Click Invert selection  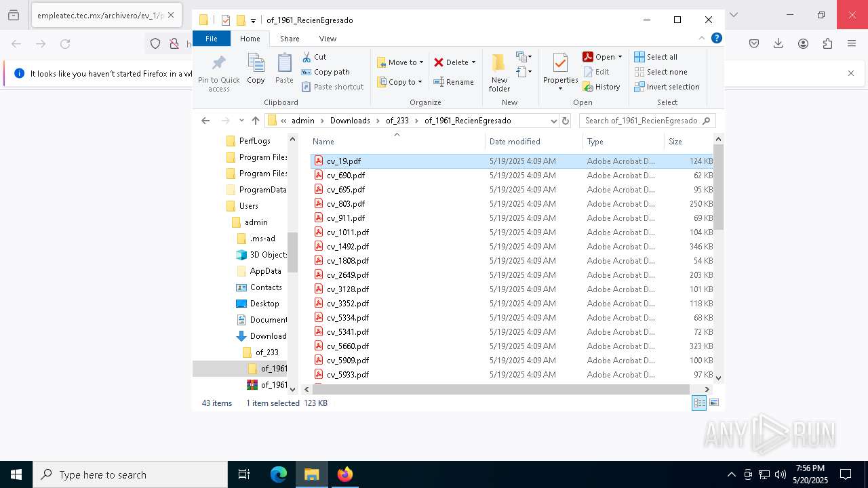(x=667, y=87)
